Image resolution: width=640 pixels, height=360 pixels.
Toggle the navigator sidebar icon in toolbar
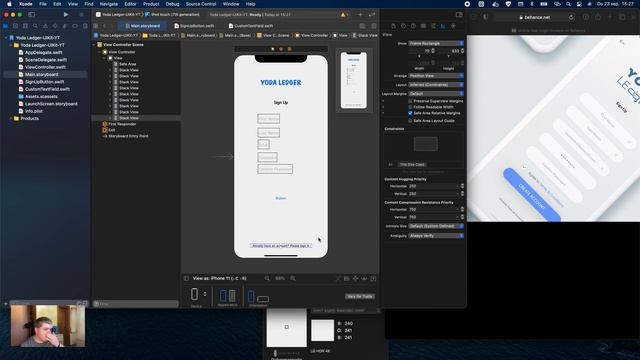point(31,15)
